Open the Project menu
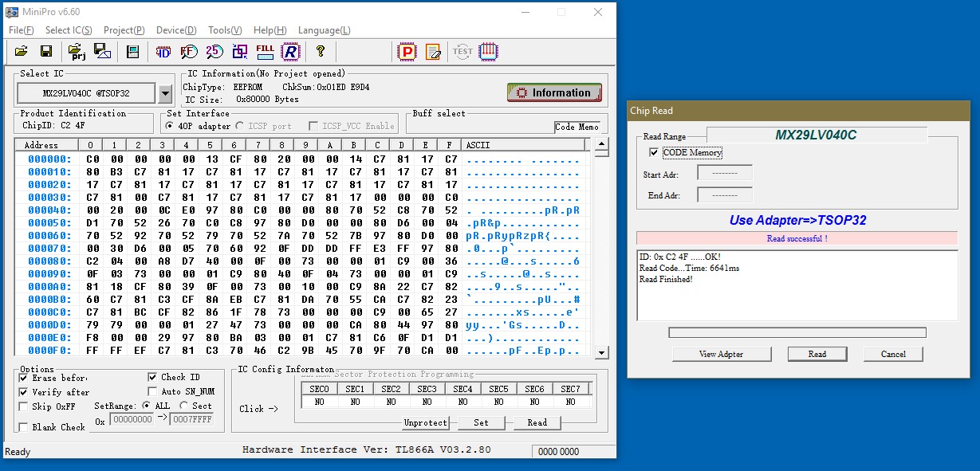 coord(124,30)
